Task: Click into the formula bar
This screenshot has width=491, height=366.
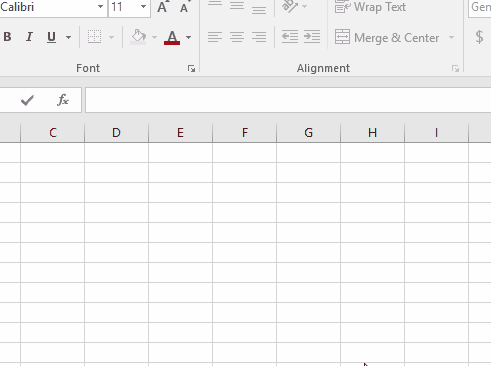Action: [x=288, y=100]
